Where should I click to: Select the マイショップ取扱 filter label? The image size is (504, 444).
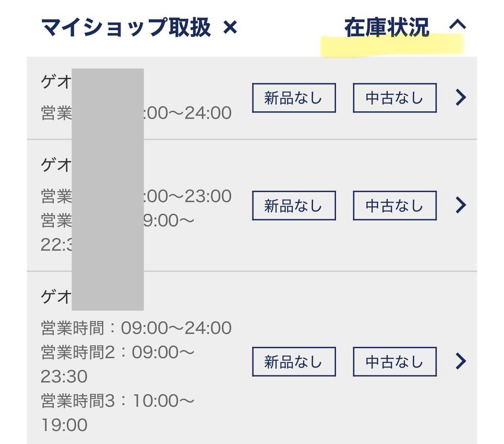(126, 28)
